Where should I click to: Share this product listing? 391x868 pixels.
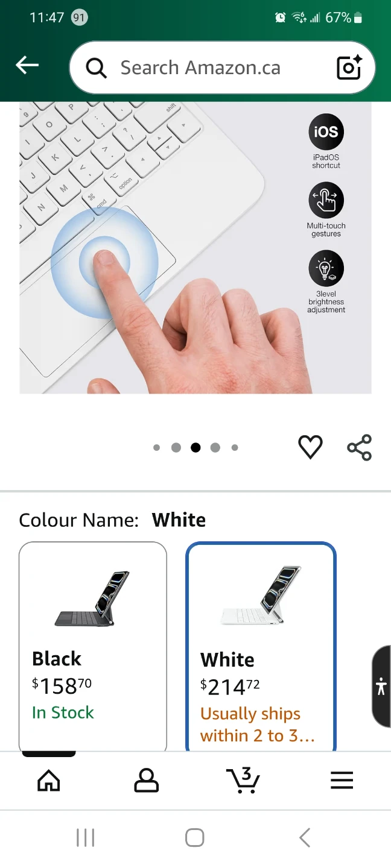(360, 447)
